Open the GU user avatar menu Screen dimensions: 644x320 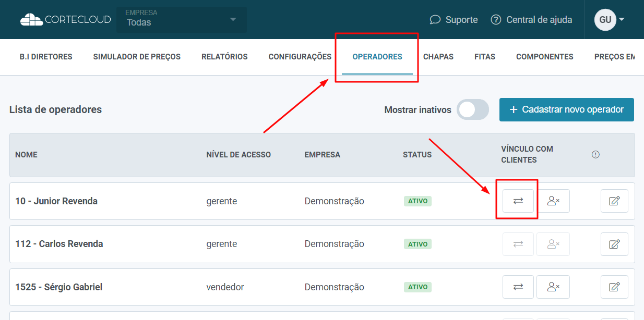(x=610, y=20)
